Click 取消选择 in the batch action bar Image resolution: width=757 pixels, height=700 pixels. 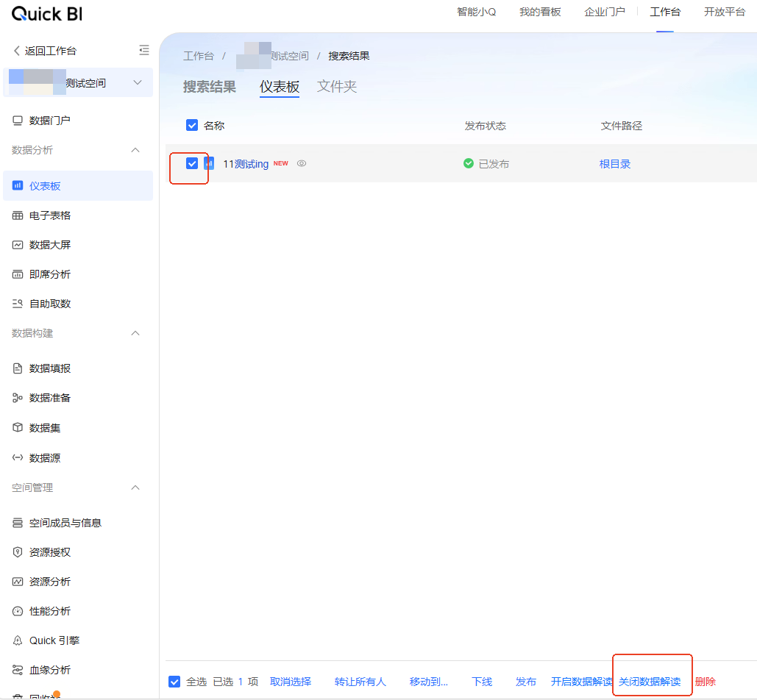tap(291, 682)
